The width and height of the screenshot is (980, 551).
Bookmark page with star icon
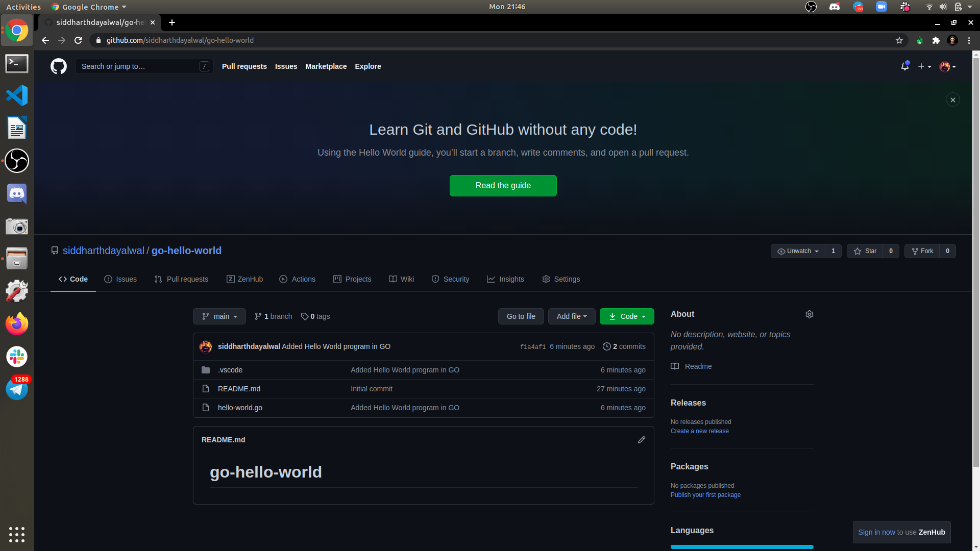click(899, 40)
